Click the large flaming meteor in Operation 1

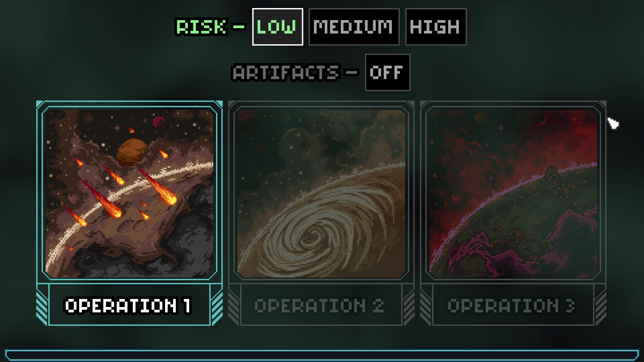click(158, 186)
